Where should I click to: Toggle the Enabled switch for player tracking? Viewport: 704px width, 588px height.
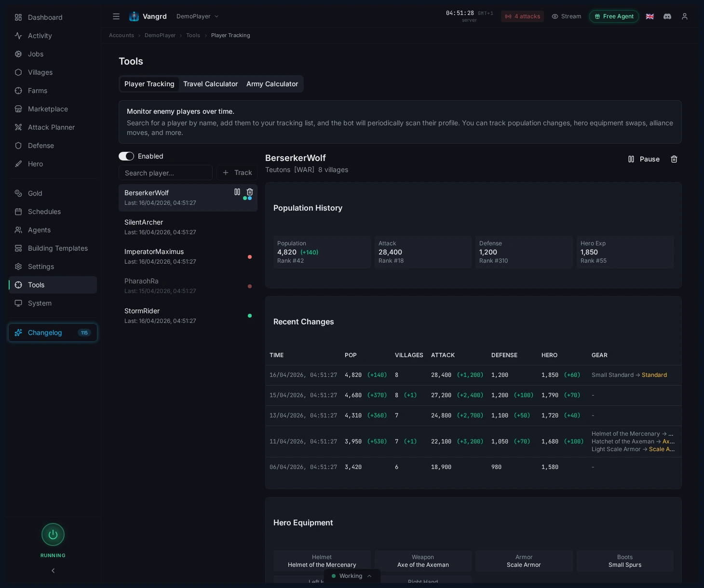click(126, 156)
